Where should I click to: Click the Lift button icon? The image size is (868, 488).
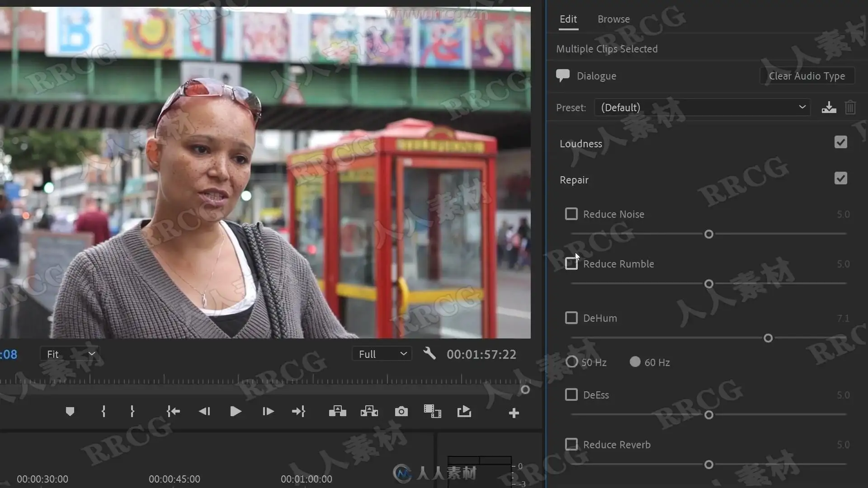tap(337, 412)
